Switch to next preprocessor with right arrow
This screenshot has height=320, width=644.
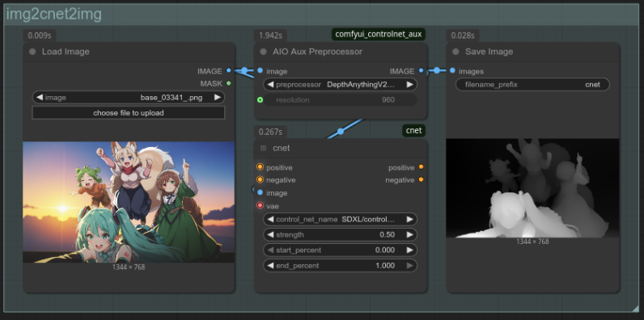click(409, 85)
